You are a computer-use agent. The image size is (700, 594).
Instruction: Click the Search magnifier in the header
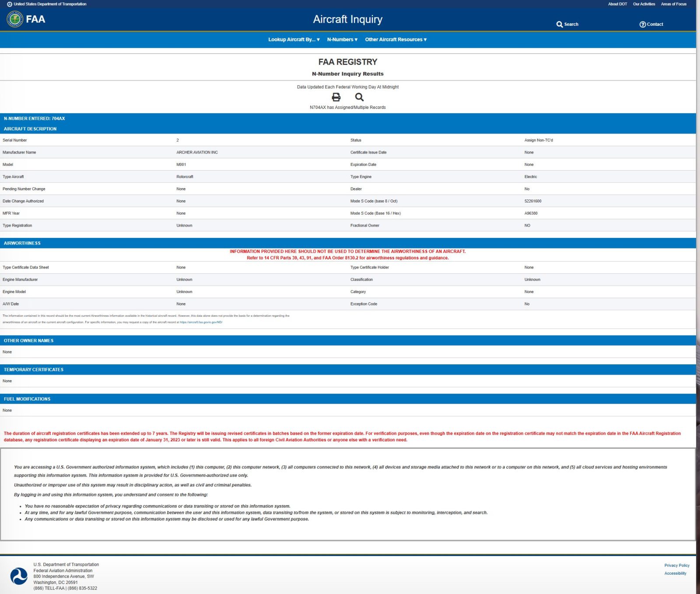(x=567, y=24)
